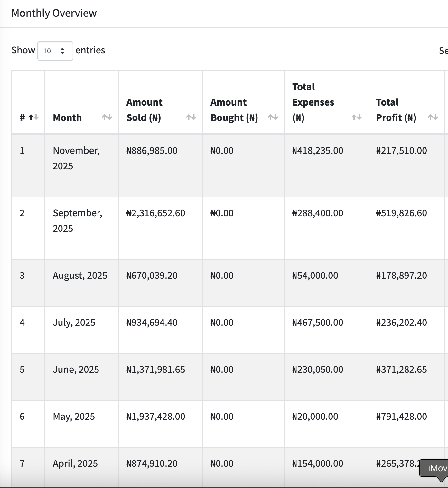
Task: Toggle ascending order on Amount Sold header
Action: click(x=191, y=117)
